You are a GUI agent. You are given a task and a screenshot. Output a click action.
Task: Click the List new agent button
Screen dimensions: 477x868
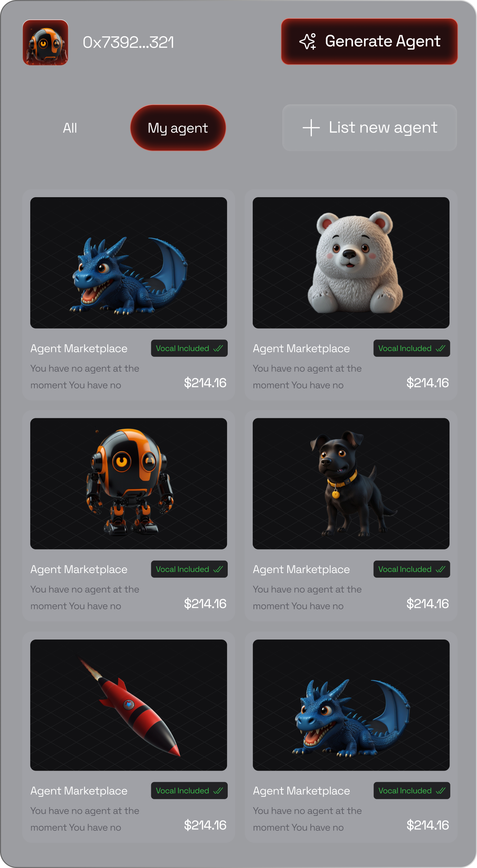[x=370, y=128]
